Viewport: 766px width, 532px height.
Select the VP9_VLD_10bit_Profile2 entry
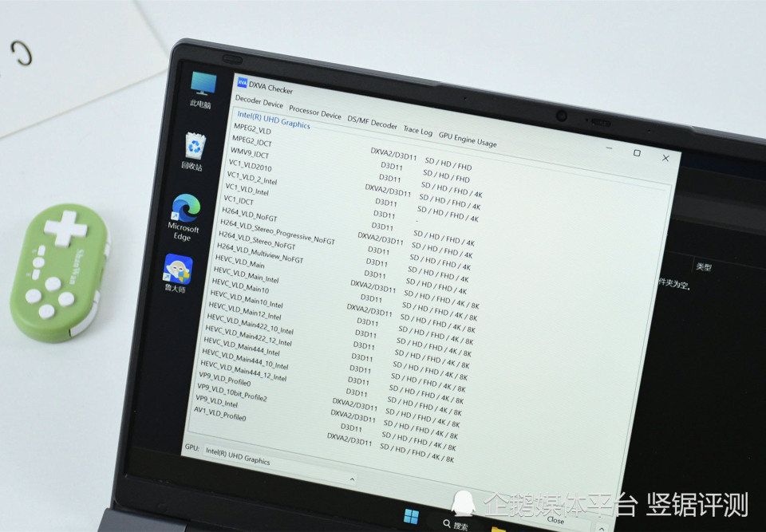(232, 392)
